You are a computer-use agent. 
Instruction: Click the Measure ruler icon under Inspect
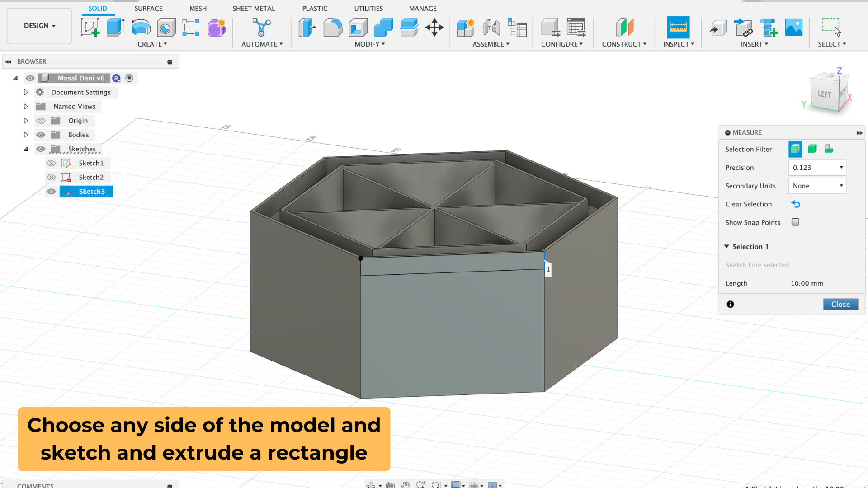[678, 28]
